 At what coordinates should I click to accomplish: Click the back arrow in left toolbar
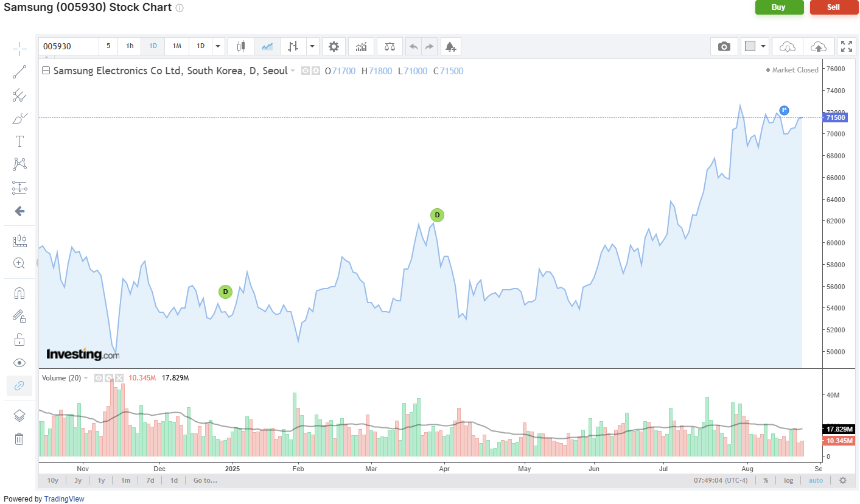(19, 211)
